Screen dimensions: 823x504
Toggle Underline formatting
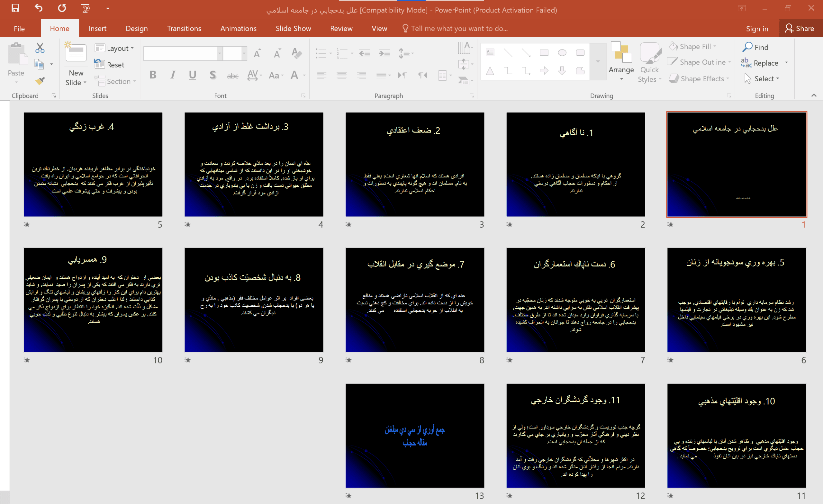pos(192,75)
